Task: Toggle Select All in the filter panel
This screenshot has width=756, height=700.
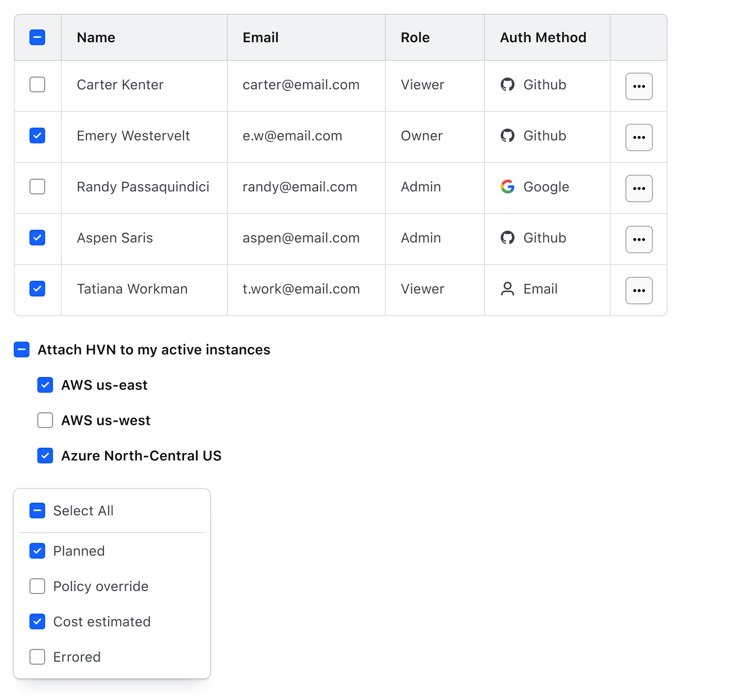Action: coord(37,511)
